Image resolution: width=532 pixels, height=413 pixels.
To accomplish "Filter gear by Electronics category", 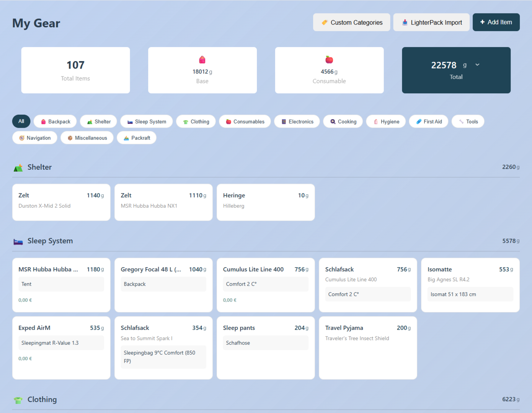I will [x=297, y=122].
